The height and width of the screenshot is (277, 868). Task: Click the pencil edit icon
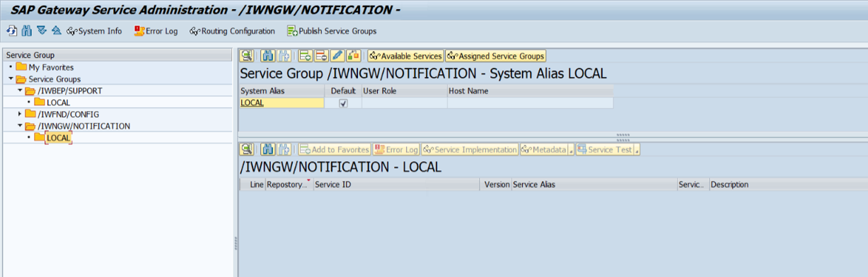point(337,56)
